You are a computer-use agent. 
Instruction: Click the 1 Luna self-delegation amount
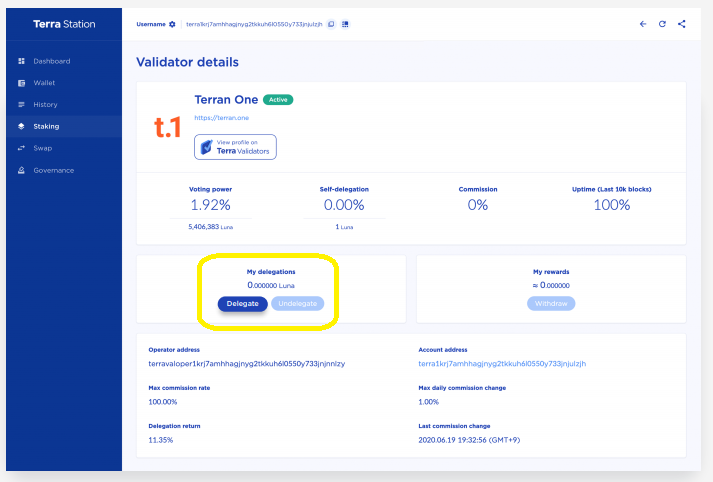pyautogui.click(x=344, y=227)
